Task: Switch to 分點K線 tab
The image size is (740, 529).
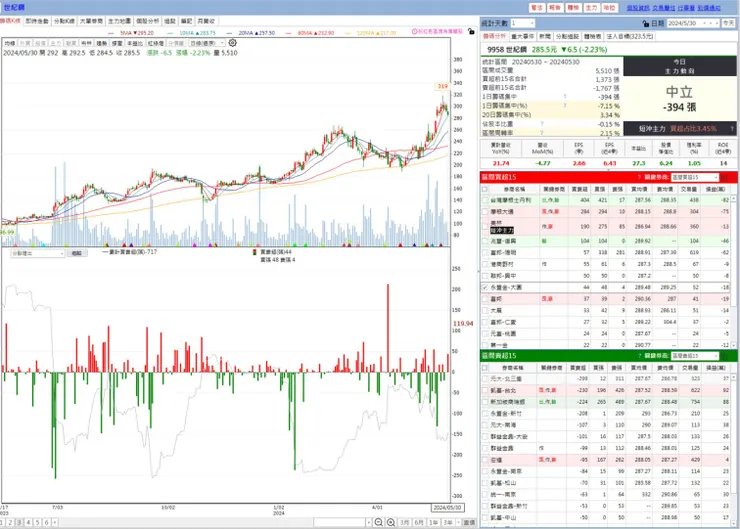Action: (64, 21)
